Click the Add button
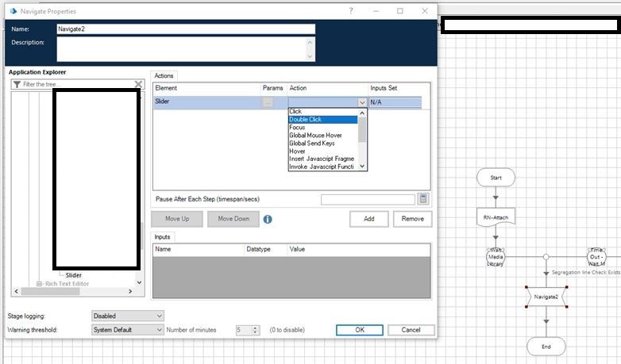 tap(368, 219)
